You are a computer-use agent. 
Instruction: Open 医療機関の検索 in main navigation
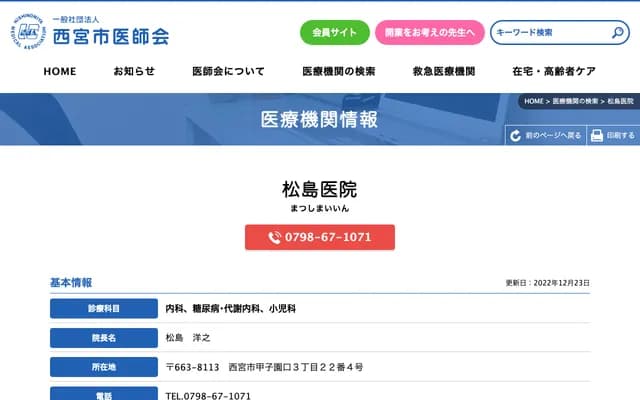pos(338,72)
